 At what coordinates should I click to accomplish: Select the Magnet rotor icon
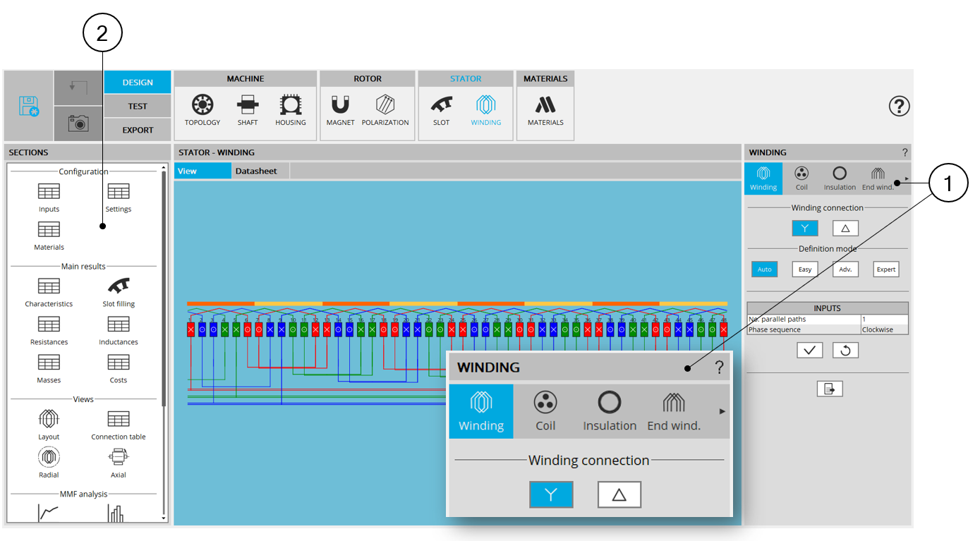pyautogui.click(x=340, y=111)
